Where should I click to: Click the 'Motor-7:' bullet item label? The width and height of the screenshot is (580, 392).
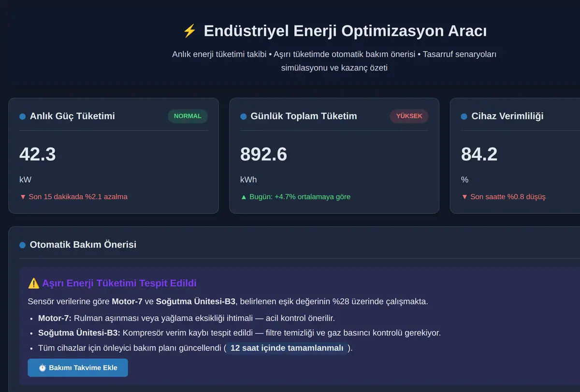coord(55,318)
